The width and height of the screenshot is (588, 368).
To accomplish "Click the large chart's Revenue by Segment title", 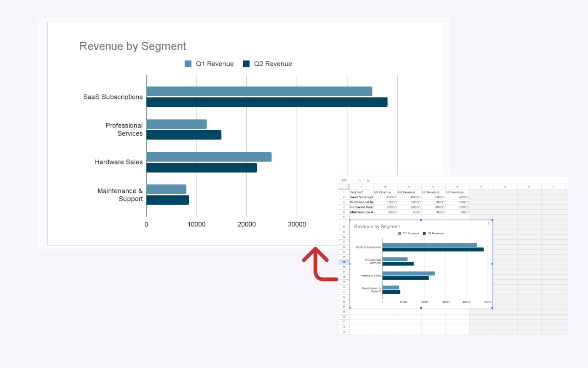I will (x=133, y=46).
